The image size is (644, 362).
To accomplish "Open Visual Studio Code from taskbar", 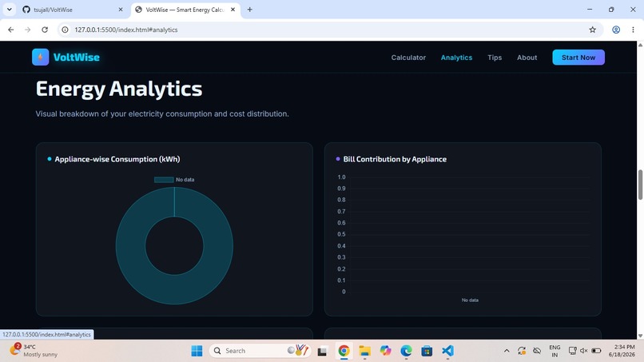I will point(447,351).
